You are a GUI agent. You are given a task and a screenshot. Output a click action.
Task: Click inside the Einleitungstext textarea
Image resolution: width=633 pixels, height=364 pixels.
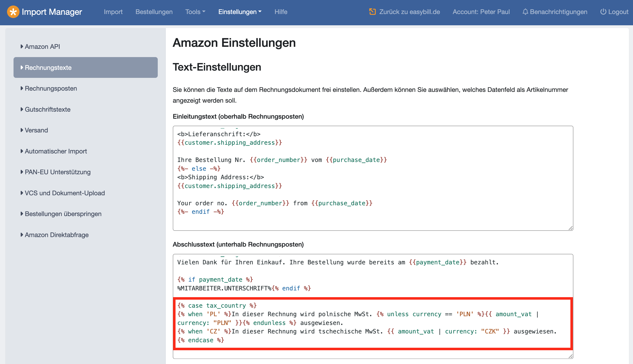click(x=373, y=178)
